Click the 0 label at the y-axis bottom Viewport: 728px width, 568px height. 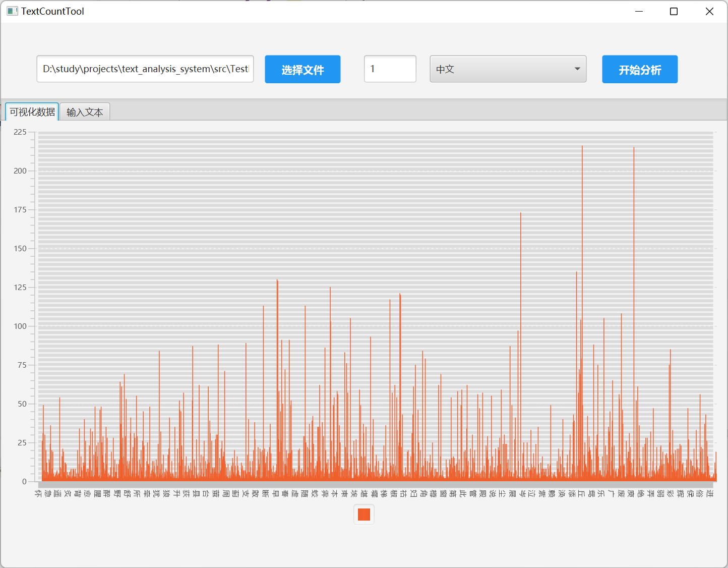pos(24,482)
